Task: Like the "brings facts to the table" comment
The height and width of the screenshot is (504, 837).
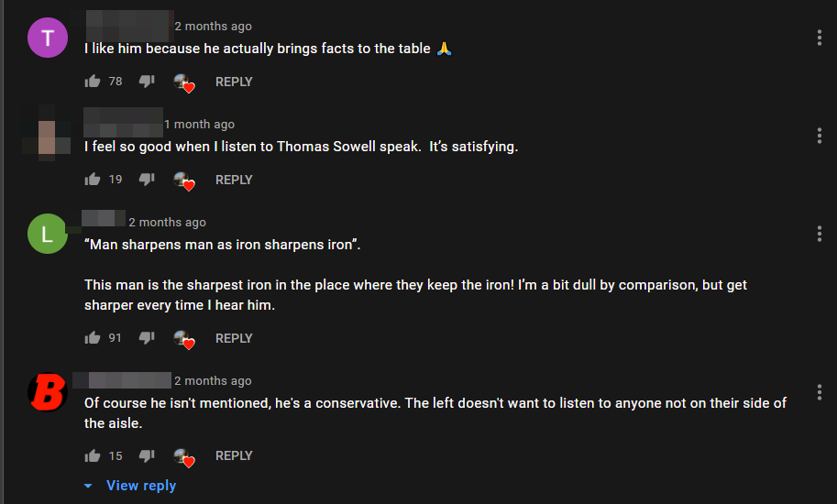Action: [93, 82]
